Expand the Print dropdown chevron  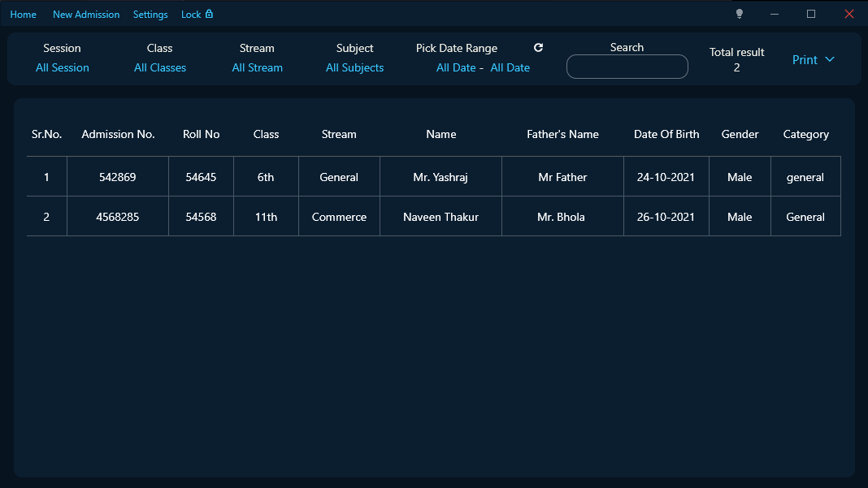tap(830, 59)
